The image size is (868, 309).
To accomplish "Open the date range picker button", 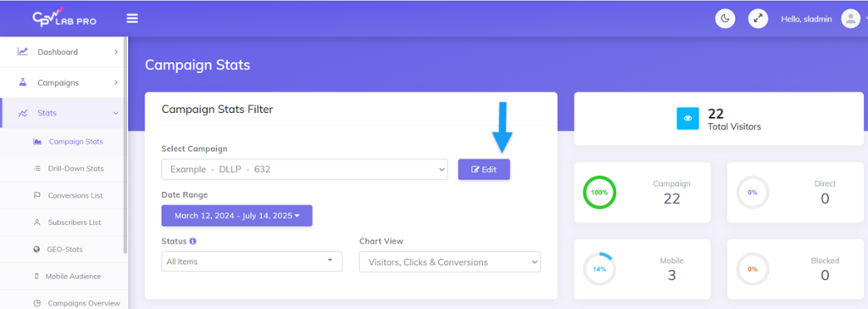I will point(237,216).
